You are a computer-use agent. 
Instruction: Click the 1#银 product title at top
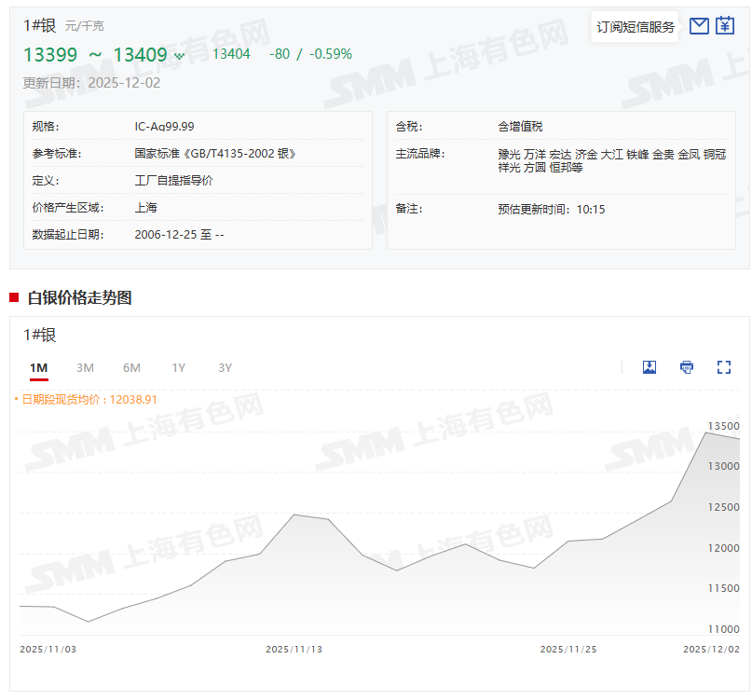[40, 26]
